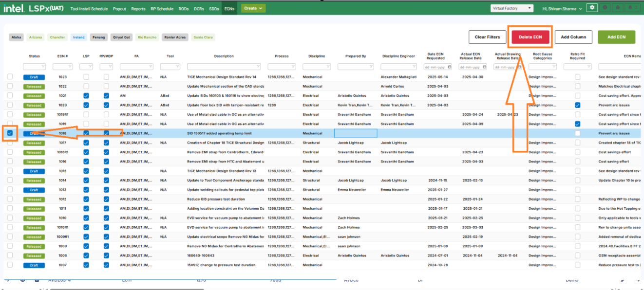The image size is (644, 290).
Task: Open Tool Install Schedule menu item
Action: tap(89, 9)
